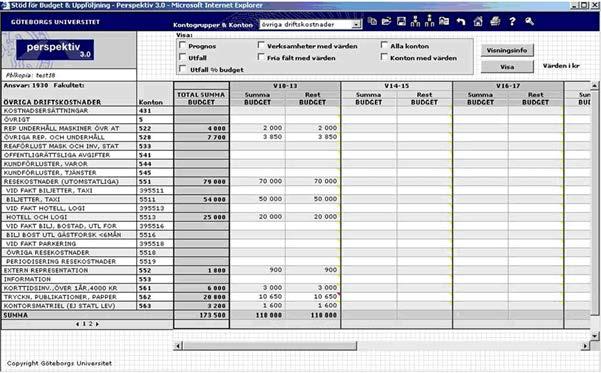This screenshot has width=601, height=373.
Task: Click the horizontal scrollbar thumb
Action: [x=269, y=346]
